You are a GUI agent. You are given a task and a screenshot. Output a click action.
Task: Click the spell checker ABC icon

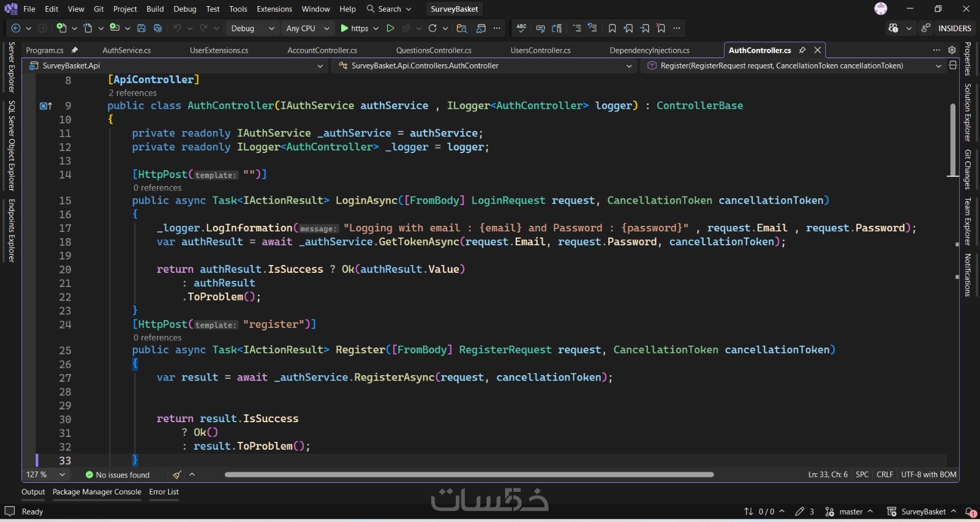point(521,28)
